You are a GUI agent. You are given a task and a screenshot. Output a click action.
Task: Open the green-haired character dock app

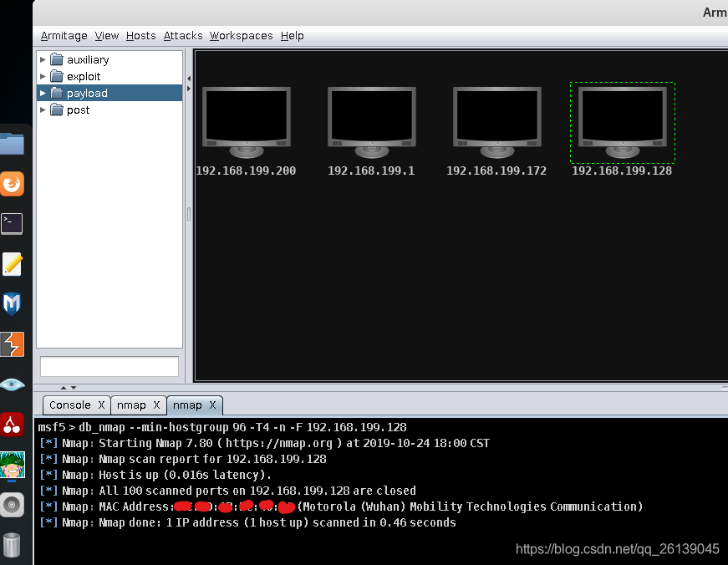[12, 465]
